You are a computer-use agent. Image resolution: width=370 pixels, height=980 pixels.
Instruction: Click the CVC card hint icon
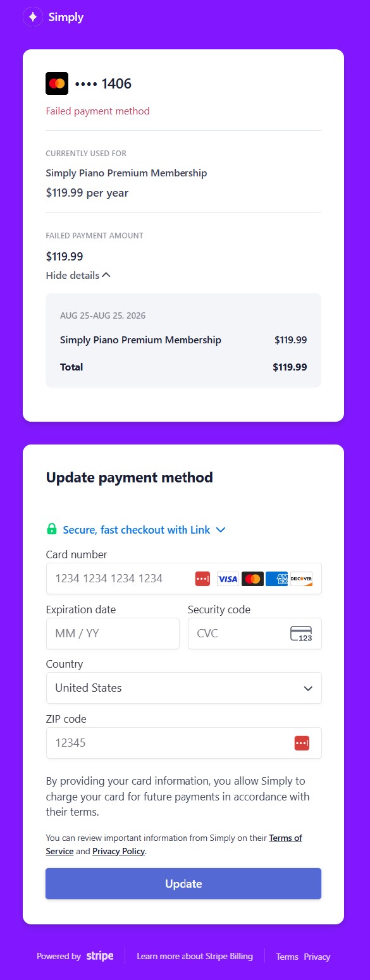click(x=301, y=634)
